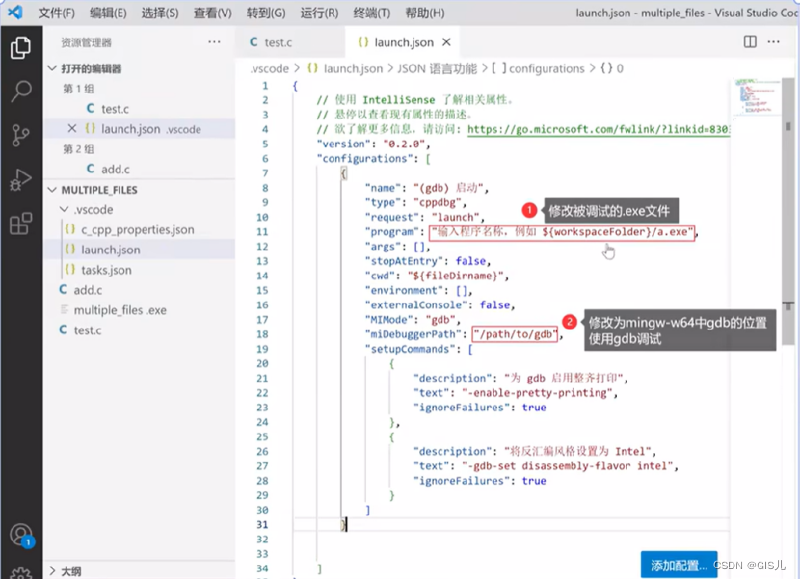Switch to the launch.json editor tab
The height and width of the screenshot is (580, 800).
point(402,42)
